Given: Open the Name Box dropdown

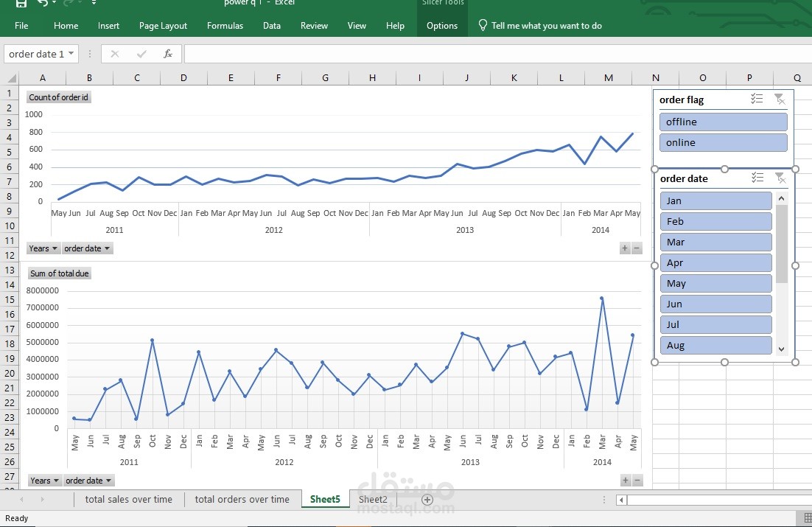Looking at the screenshot, I should click(x=72, y=53).
